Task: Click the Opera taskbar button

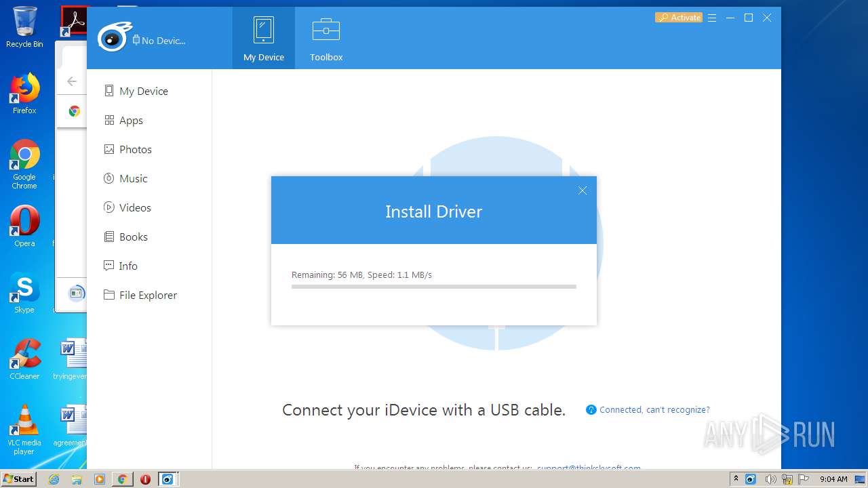Action: click(x=145, y=479)
